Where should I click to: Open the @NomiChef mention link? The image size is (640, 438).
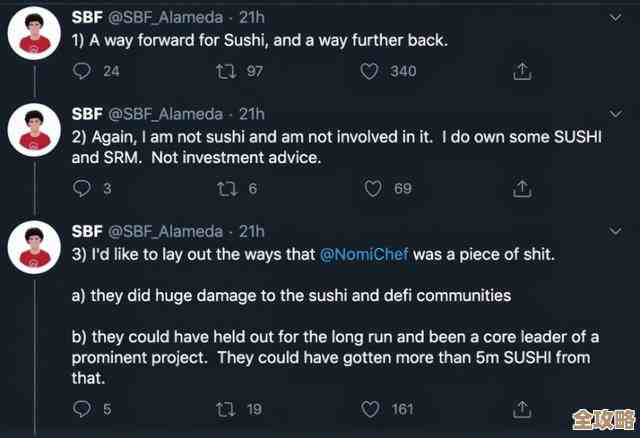363,254
